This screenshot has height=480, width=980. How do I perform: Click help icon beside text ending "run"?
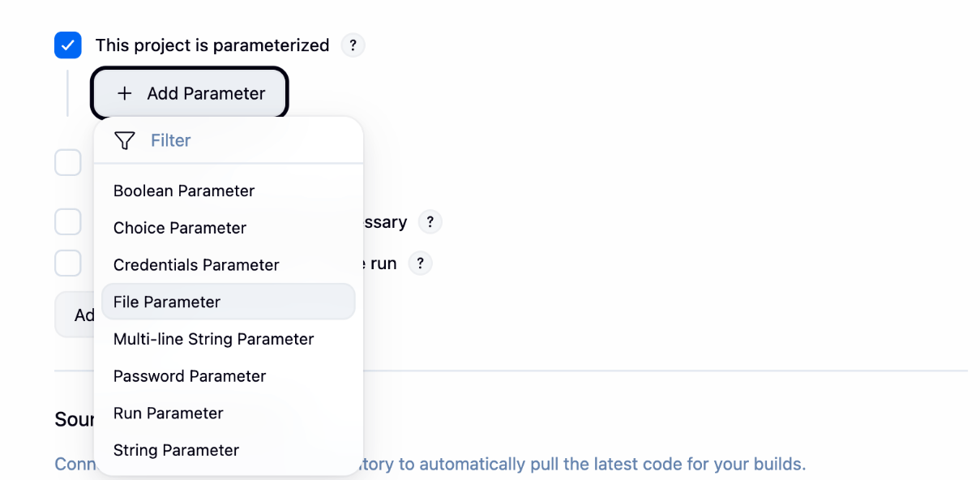click(419, 264)
